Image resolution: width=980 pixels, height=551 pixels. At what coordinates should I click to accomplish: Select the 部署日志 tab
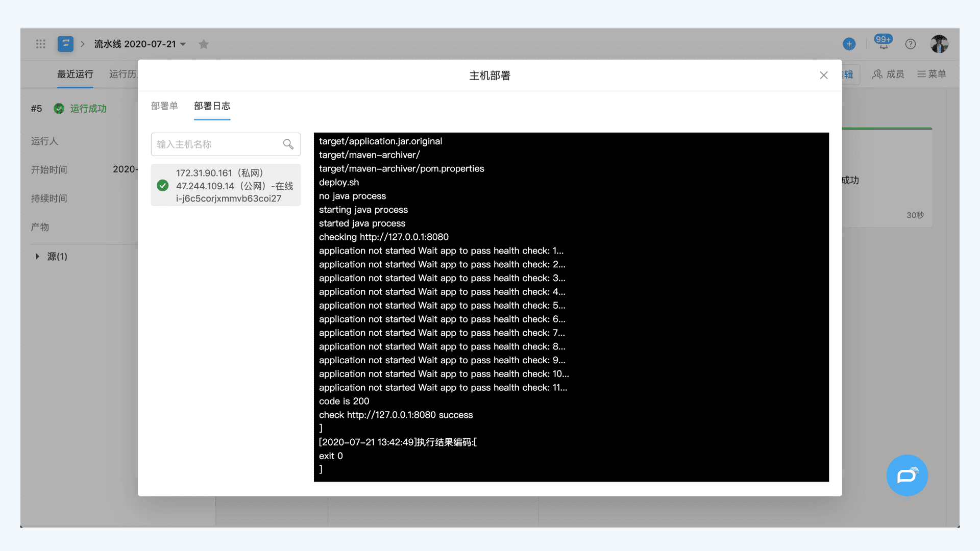pyautogui.click(x=212, y=106)
